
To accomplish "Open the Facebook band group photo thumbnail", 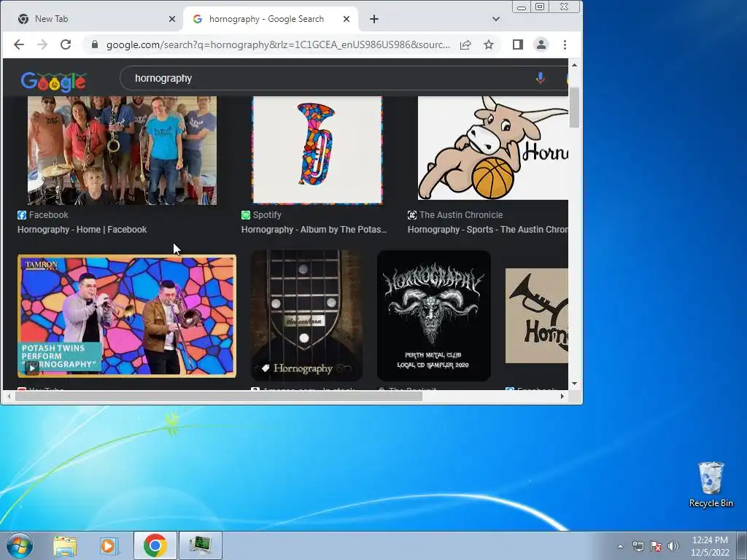I will coord(122,150).
